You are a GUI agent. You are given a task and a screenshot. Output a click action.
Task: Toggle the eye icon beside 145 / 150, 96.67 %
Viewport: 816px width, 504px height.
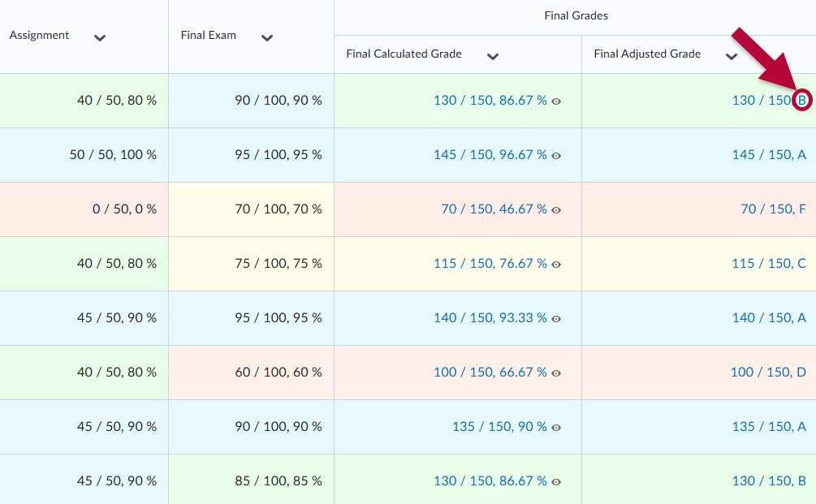(x=556, y=154)
